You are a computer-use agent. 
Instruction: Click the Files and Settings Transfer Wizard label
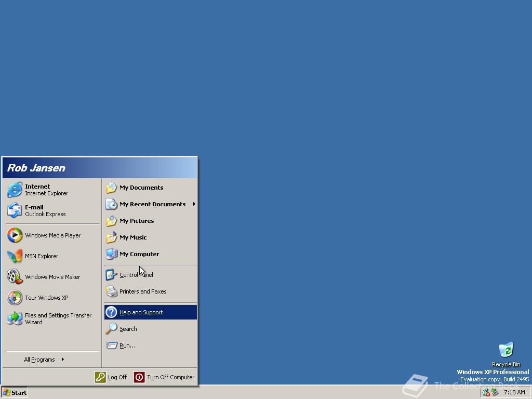[x=58, y=318]
